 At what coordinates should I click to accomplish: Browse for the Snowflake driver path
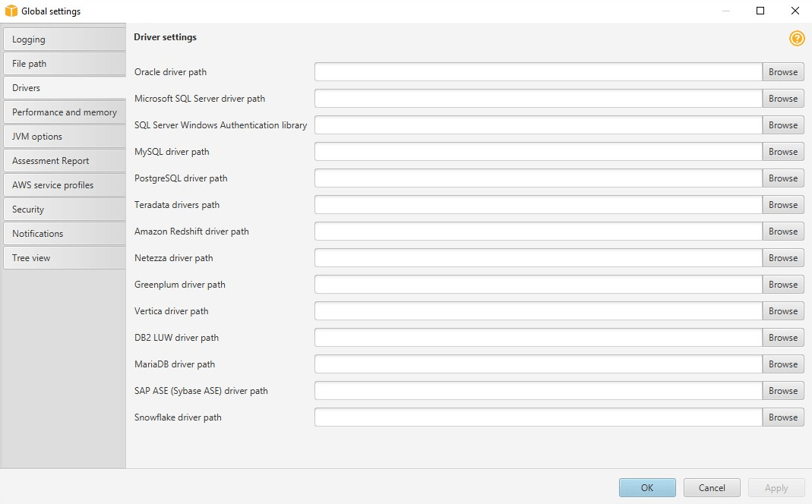[783, 417]
